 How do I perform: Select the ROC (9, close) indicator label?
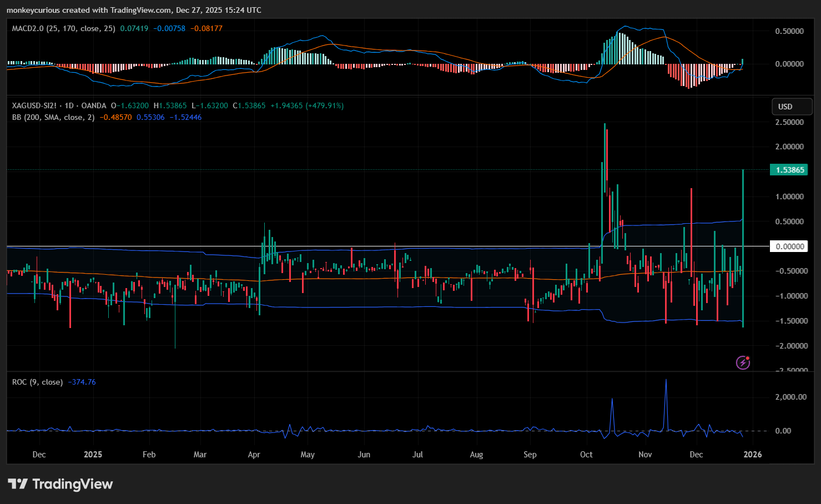coord(37,382)
